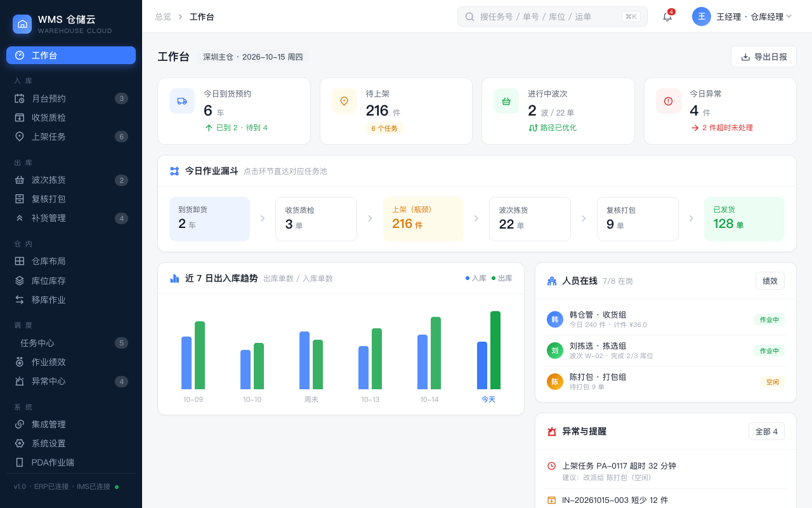This screenshot has height=508, width=812.
Task: Click the basket icon on 进行中波次 card
Action: point(506,101)
